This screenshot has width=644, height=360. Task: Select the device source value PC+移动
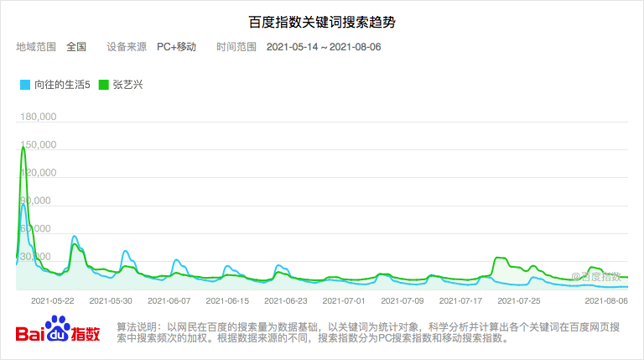coord(177,47)
